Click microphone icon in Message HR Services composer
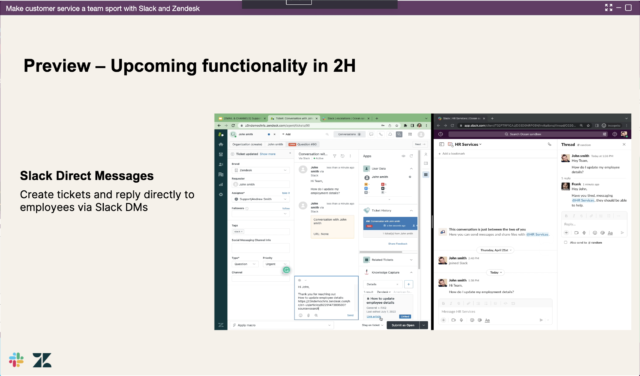This screenshot has width=640, height=376. click(x=462, y=320)
